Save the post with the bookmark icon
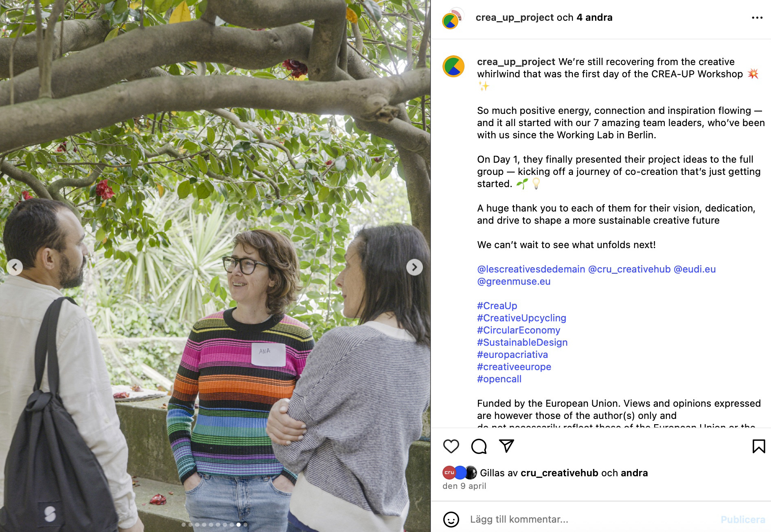Image resolution: width=771 pixels, height=532 pixels. [x=759, y=446]
